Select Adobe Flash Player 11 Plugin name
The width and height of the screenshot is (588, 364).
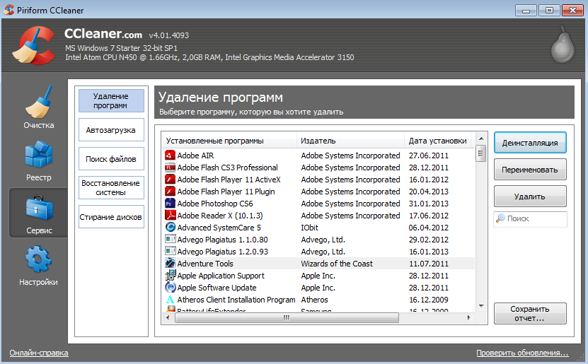pos(226,192)
